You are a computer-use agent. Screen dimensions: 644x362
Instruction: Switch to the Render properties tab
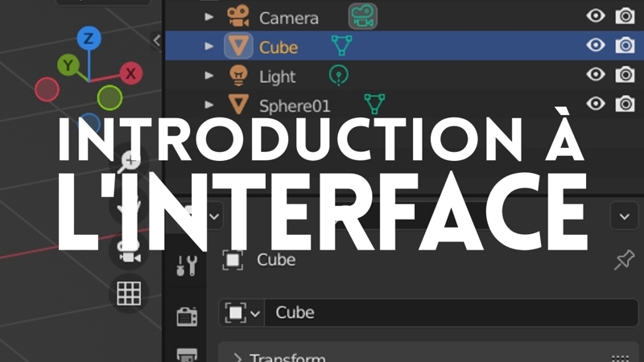click(187, 316)
